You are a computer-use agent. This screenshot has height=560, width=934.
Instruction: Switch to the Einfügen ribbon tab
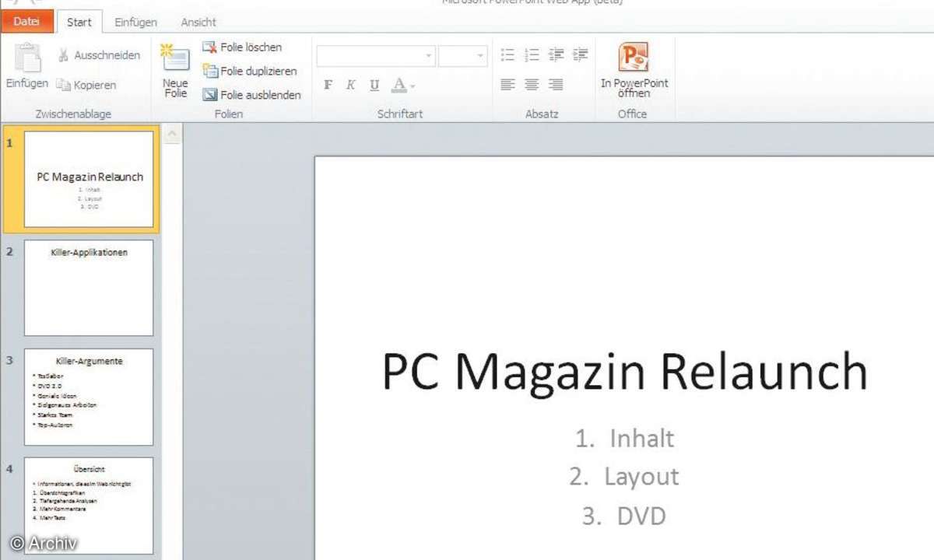click(135, 23)
